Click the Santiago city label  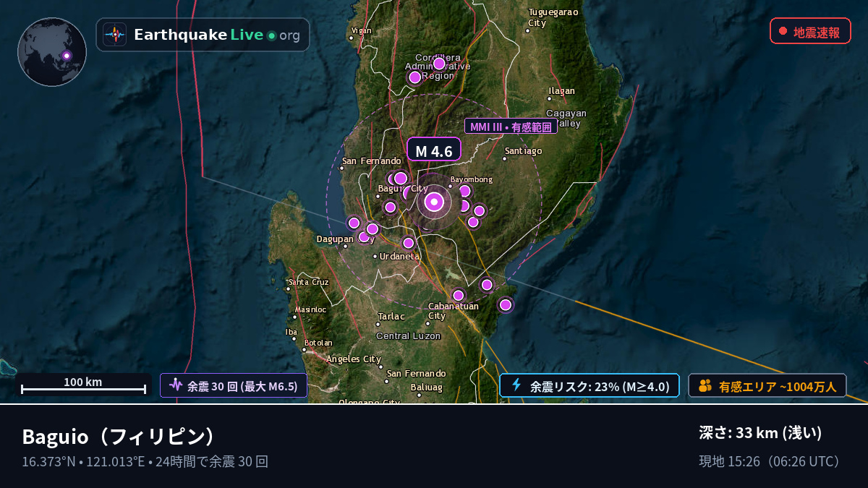click(x=524, y=151)
